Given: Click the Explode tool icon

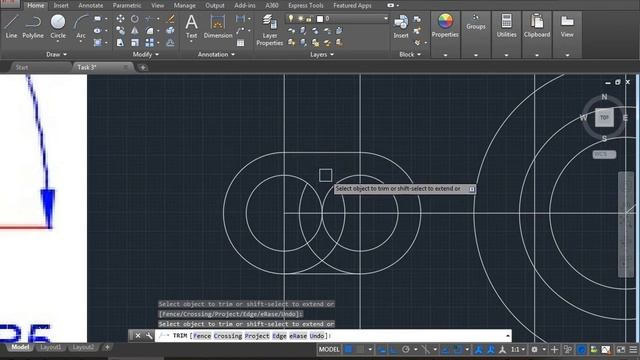Looking at the screenshot, I should point(171,31).
